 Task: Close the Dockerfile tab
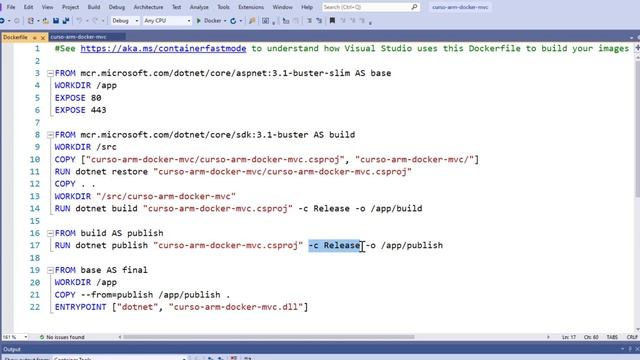[43, 38]
